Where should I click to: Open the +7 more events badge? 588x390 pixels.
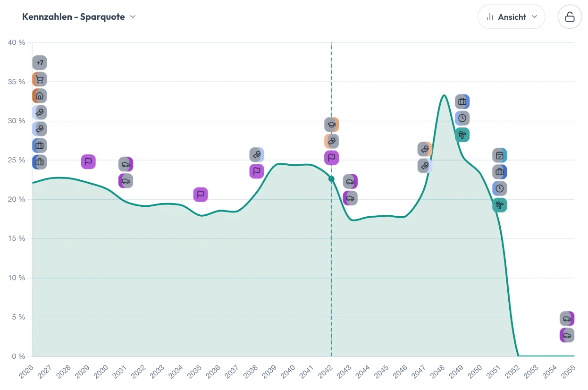[x=40, y=63]
